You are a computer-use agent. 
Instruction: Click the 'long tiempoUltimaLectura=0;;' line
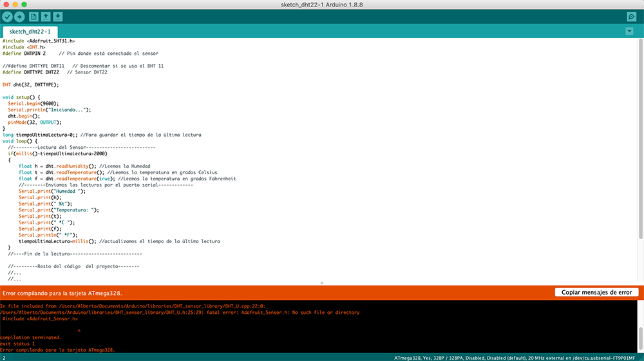[x=102, y=135]
